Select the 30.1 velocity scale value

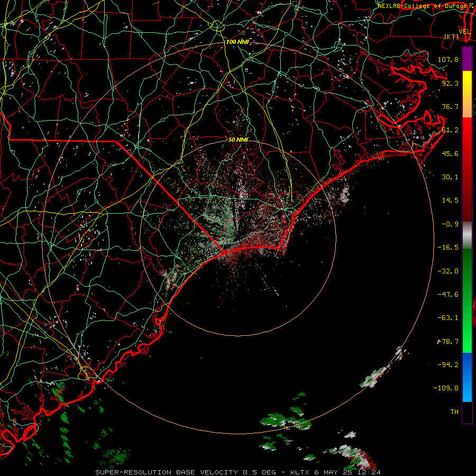coord(450,177)
